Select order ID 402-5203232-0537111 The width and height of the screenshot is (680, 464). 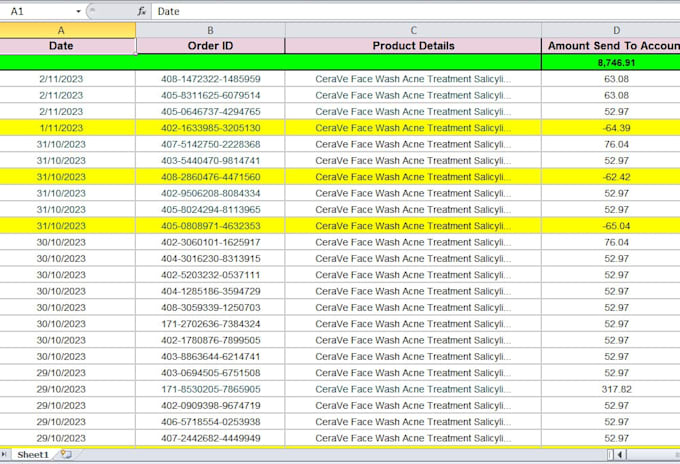tap(210, 275)
